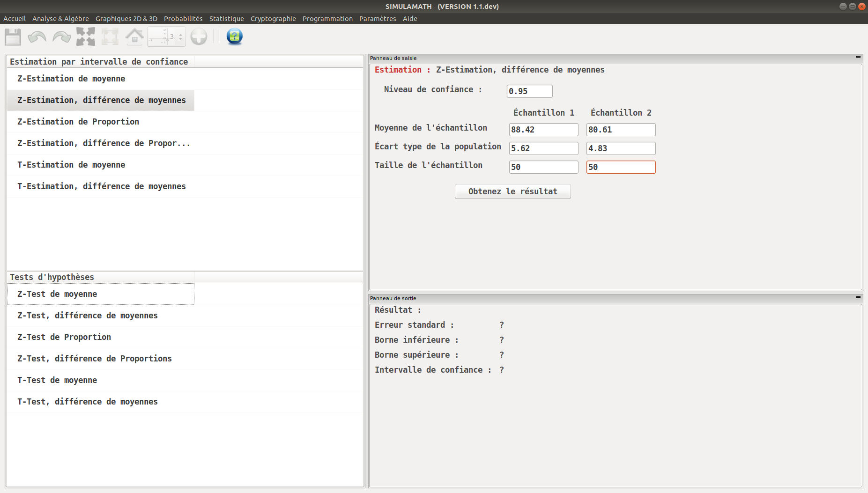
Task: Click the Borne supérieure result label
Action: point(416,355)
